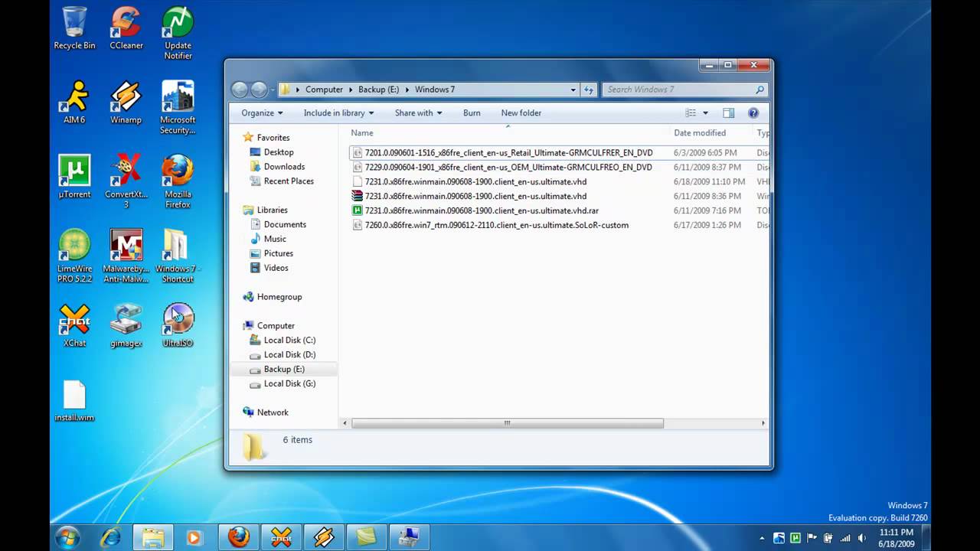This screenshot has width=980, height=551.
Task: Select the 7201.0.090601-1516 Retail Ultimate file
Action: click(x=508, y=153)
